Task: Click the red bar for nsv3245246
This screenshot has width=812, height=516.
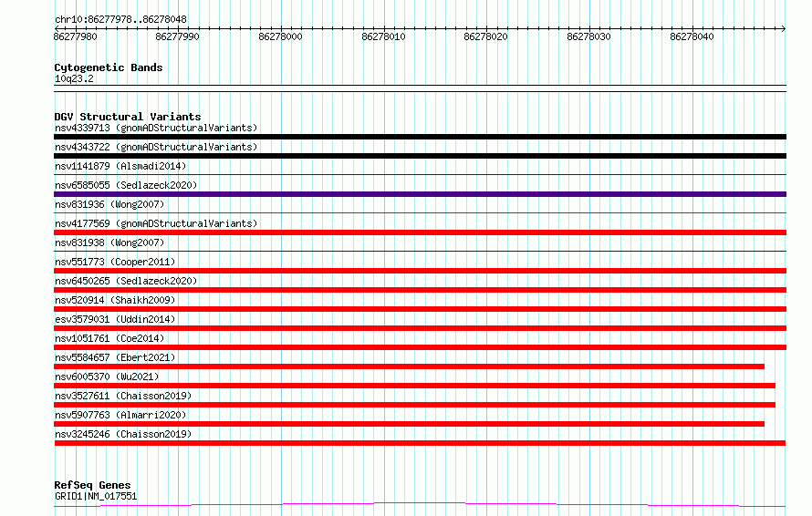Action: (420, 443)
